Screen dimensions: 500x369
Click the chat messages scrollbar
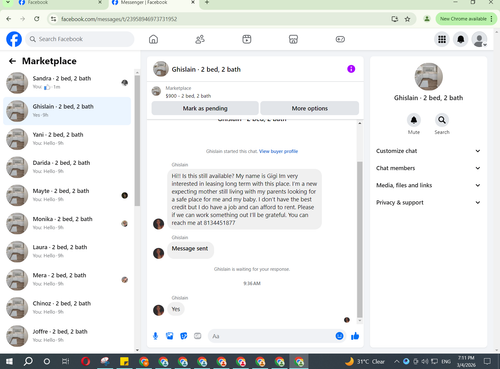tap(360, 239)
